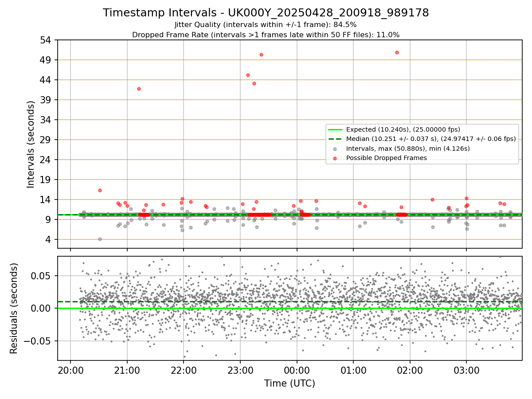Select the "Dropped Frame Rate" 11.0% subtitle line
Viewport: 532px width, 399px height.
pyautogui.click(x=266, y=35)
